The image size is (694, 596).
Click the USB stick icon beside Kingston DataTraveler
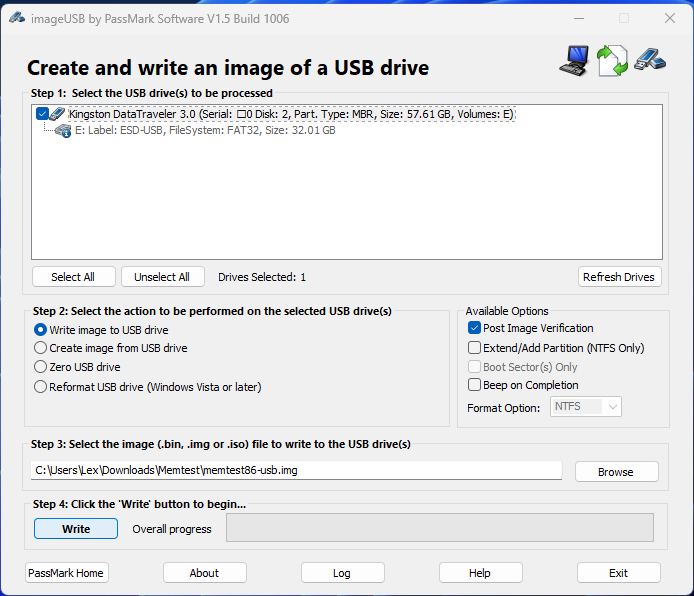tap(57, 114)
